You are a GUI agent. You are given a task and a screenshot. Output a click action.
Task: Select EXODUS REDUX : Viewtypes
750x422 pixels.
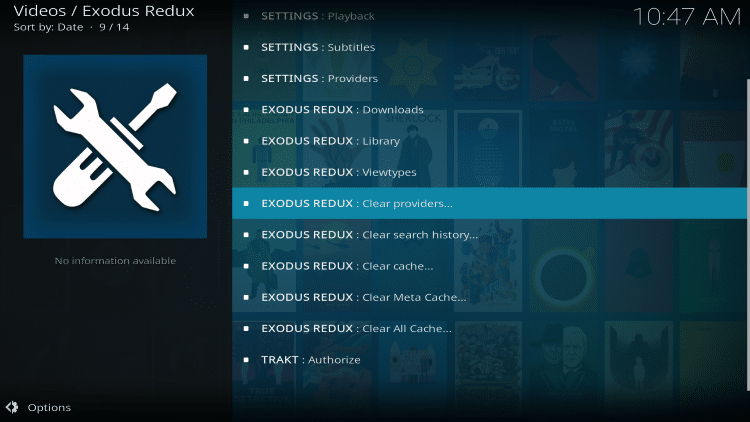tap(489, 172)
